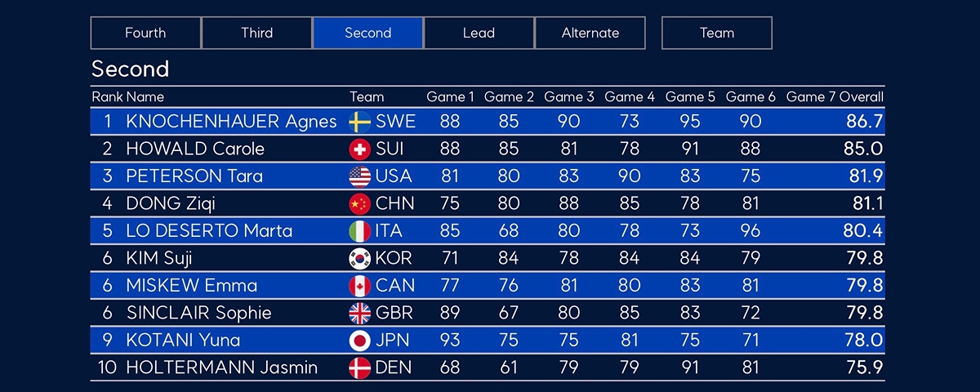Open the Team statistics tab

(716, 33)
